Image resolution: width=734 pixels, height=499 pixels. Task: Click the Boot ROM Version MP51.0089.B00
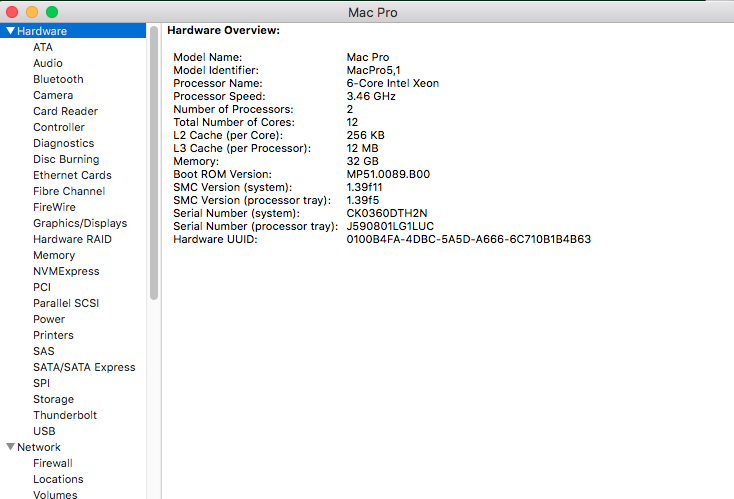coord(388,174)
